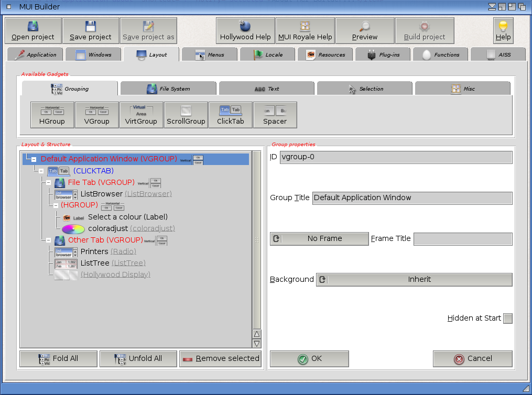The width and height of the screenshot is (532, 395).
Task: Insert a Spacer gadget
Action: pyautogui.click(x=275, y=115)
